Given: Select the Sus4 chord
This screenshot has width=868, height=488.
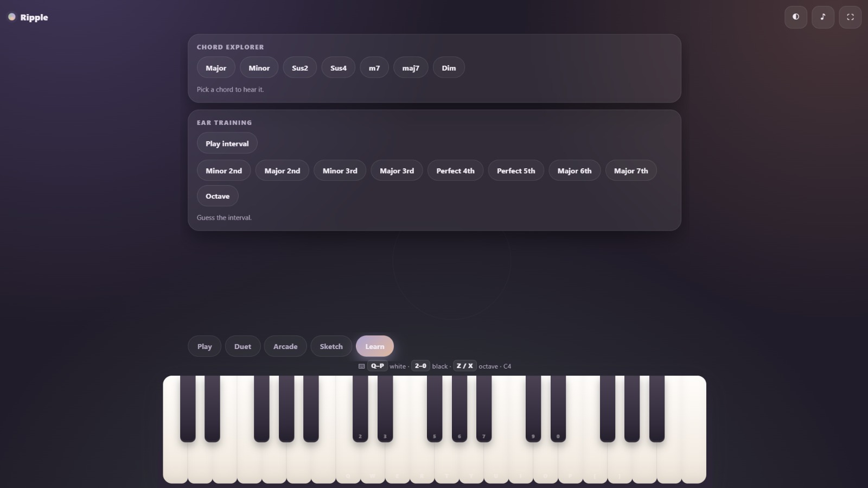Looking at the screenshot, I should pos(339,68).
